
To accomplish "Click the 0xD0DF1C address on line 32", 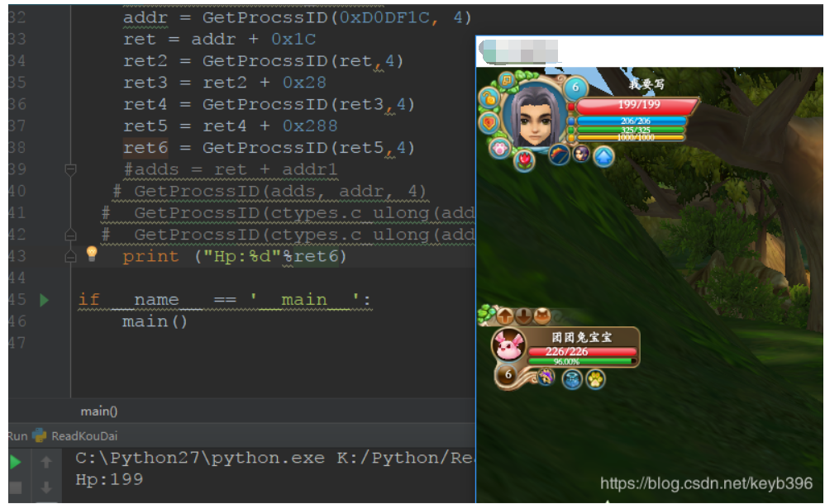I will click(384, 18).
